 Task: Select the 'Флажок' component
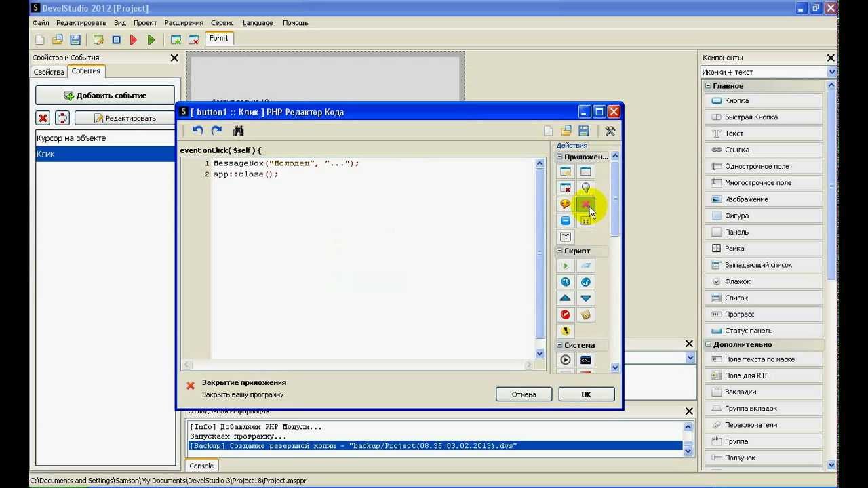764,281
